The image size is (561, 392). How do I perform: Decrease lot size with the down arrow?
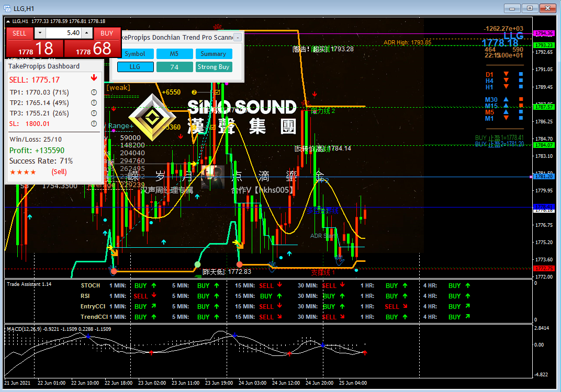(40, 33)
